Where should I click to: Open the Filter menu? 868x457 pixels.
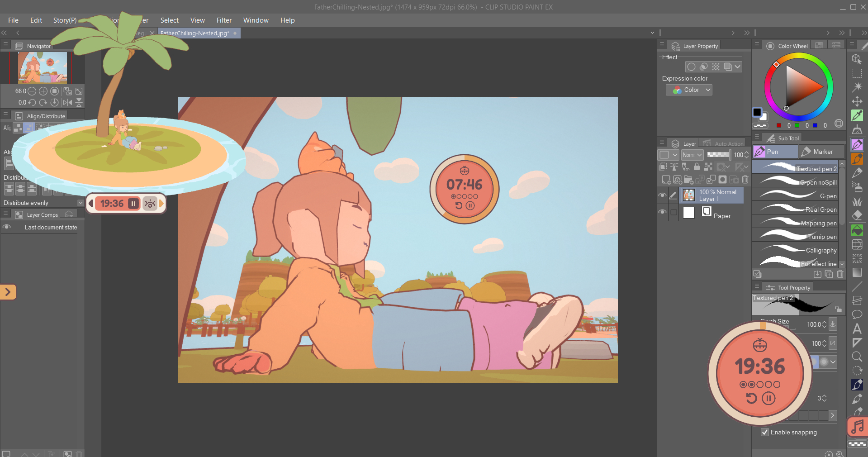coord(224,20)
